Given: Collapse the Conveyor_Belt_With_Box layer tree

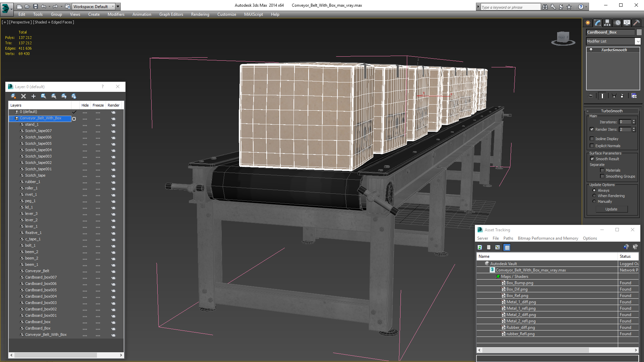Looking at the screenshot, I should (11, 118).
